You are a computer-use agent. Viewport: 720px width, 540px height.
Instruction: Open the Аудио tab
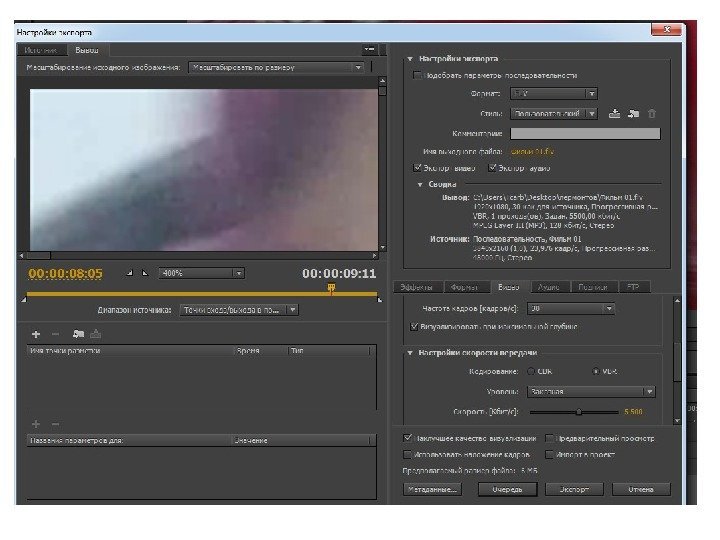549,287
